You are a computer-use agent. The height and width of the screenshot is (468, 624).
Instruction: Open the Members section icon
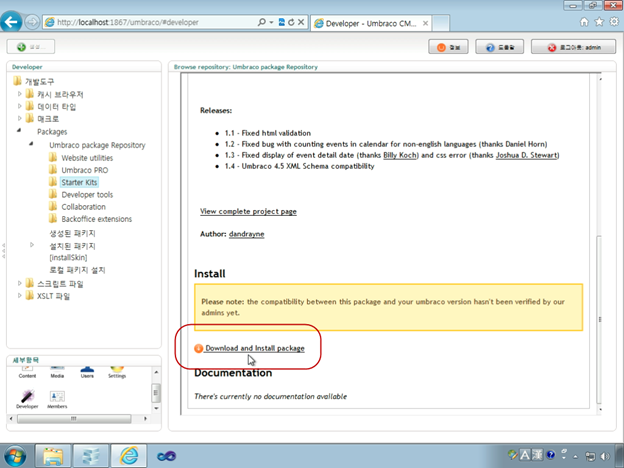57,398
